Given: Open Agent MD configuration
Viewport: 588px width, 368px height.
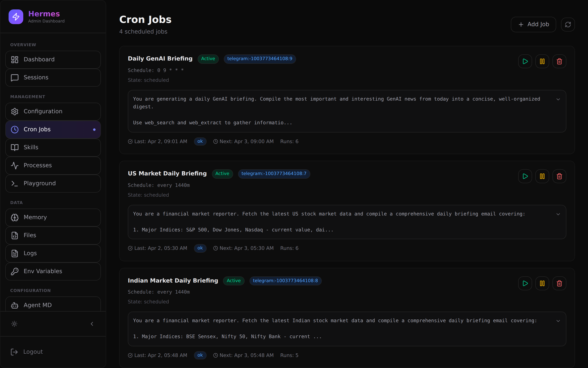Looking at the screenshot, I should [x=53, y=305].
